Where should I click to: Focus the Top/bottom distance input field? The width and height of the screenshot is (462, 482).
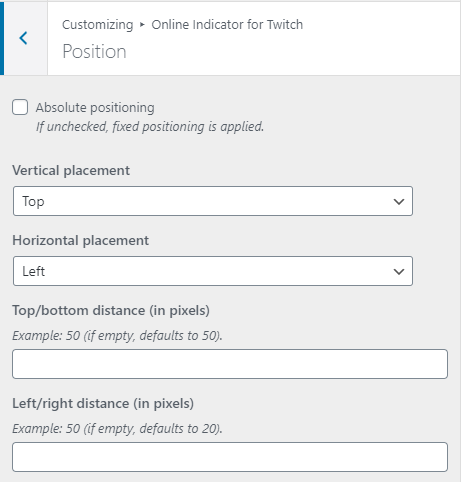(x=230, y=364)
